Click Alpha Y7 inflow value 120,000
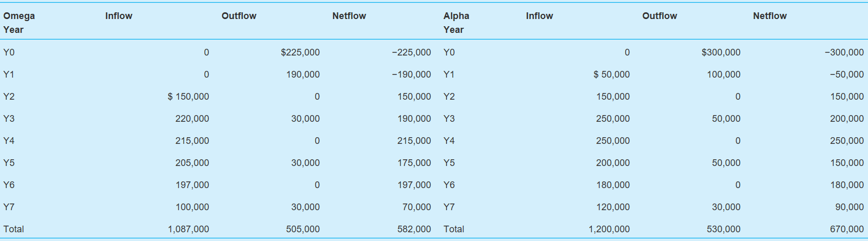The height and width of the screenshot is (241, 868). tap(612, 207)
